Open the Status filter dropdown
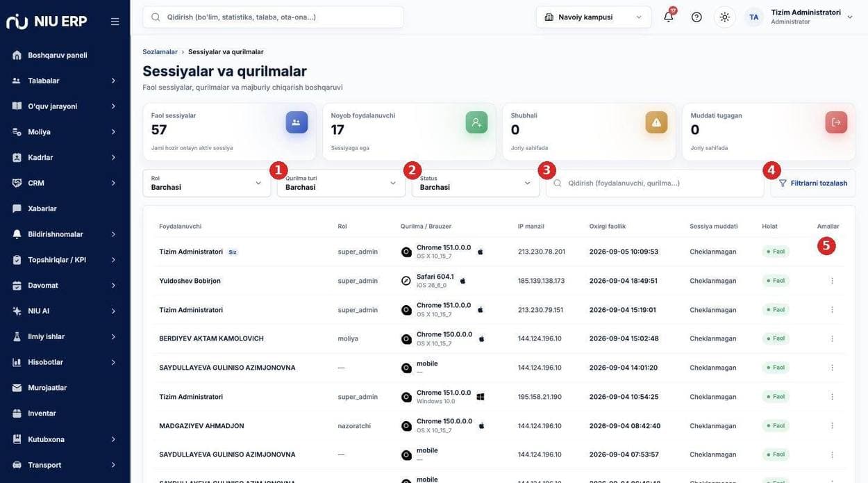 click(x=476, y=183)
